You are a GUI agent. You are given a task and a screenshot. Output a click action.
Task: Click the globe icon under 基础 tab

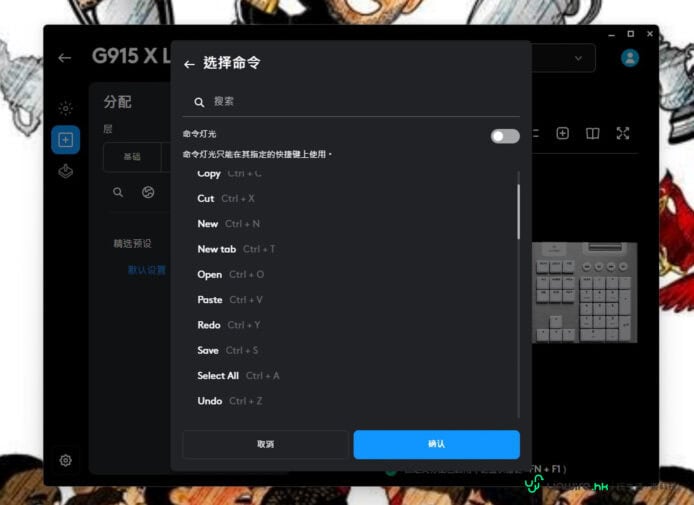click(x=148, y=192)
